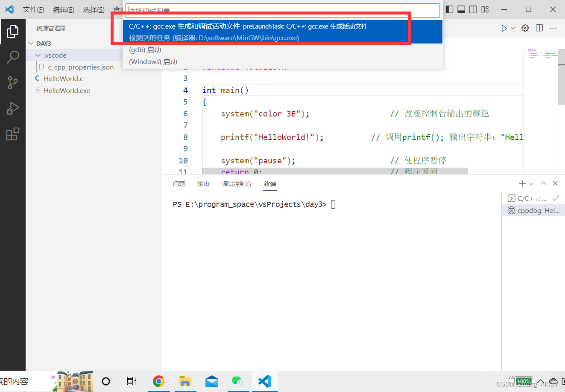Open the Run and Debug view

click(x=13, y=108)
